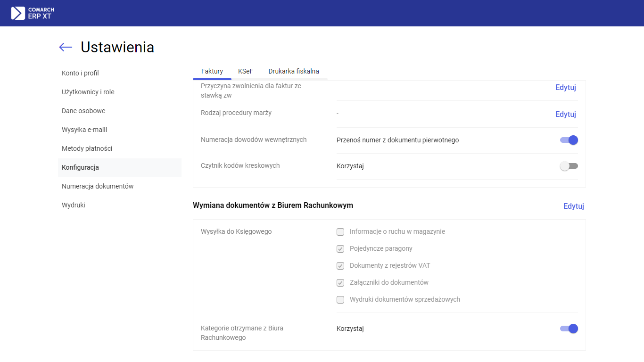Uncheck the Pojedyncze paragony checkbox
This screenshot has width=644, height=362.
[340, 249]
